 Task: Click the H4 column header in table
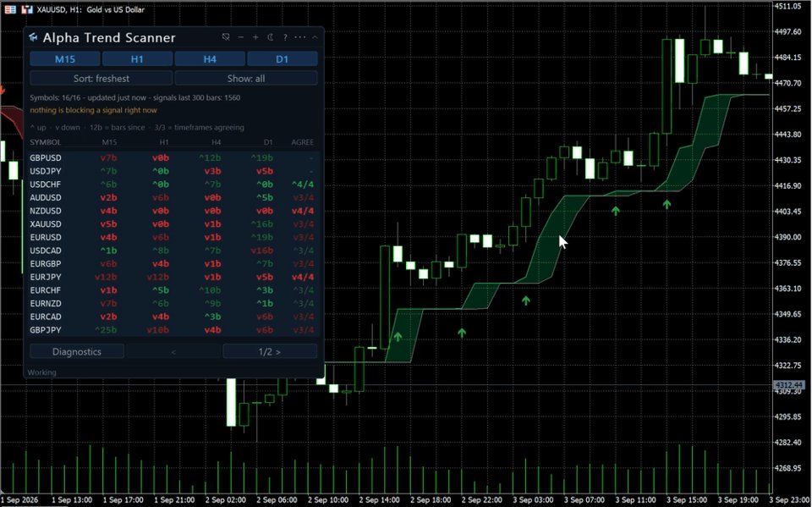click(x=216, y=142)
